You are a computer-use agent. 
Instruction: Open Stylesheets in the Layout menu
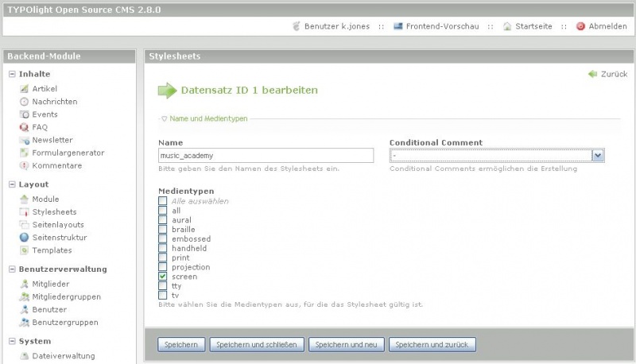click(54, 212)
